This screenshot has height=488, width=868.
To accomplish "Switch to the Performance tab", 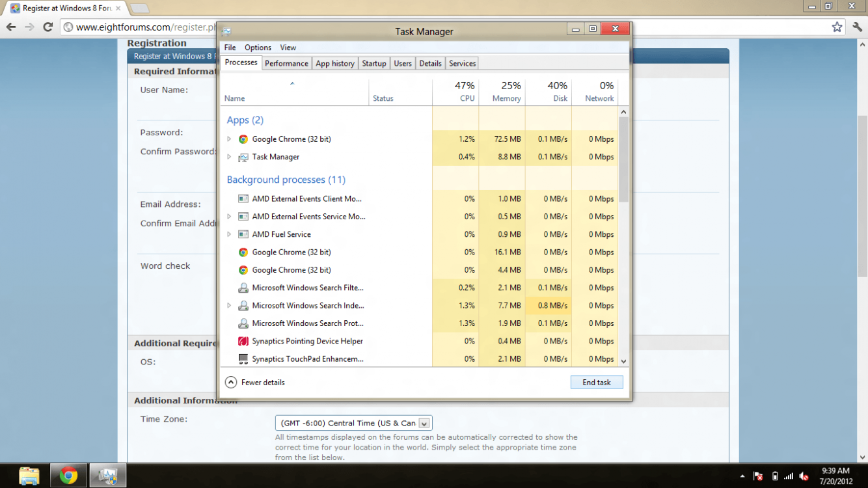I will (286, 63).
